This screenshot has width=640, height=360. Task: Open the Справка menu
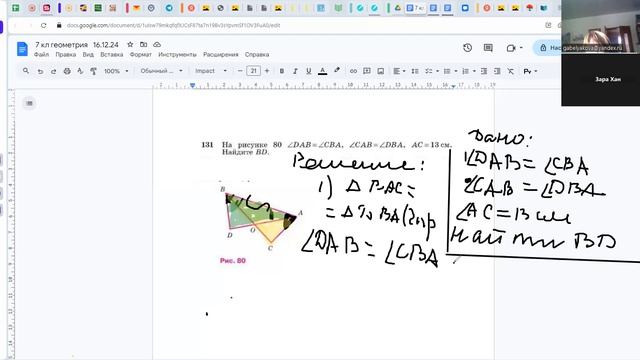(x=257, y=54)
